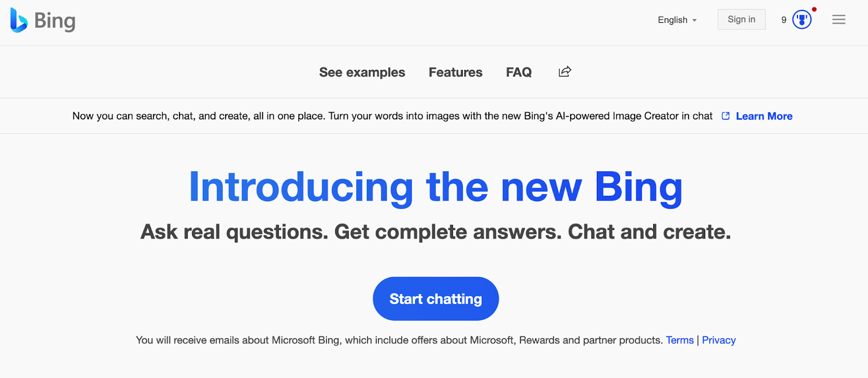The image size is (868, 378).
Task: Open the Terms link
Action: click(x=680, y=340)
